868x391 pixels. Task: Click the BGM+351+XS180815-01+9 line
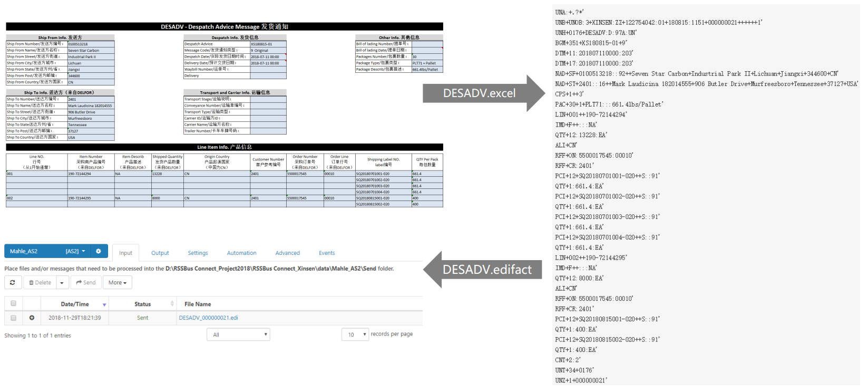pyautogui.click(x=591, y=43)
